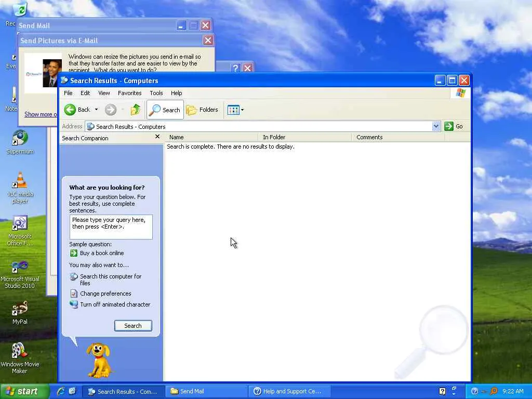532x399 pixels.
Task: Sort by the In Folder column
Action: [304, 137]
